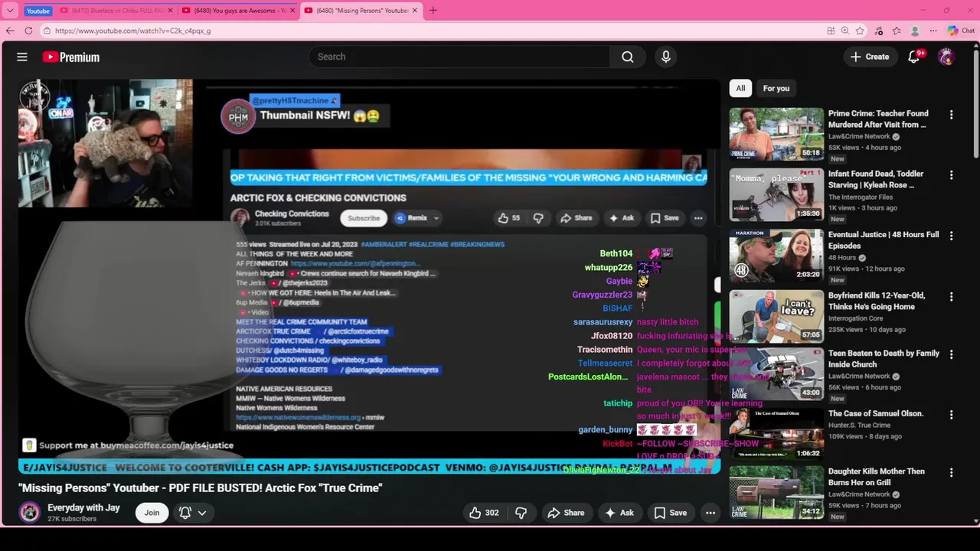Open the media control music note icon
Screen dimensions: 980x551
(879, 31)
